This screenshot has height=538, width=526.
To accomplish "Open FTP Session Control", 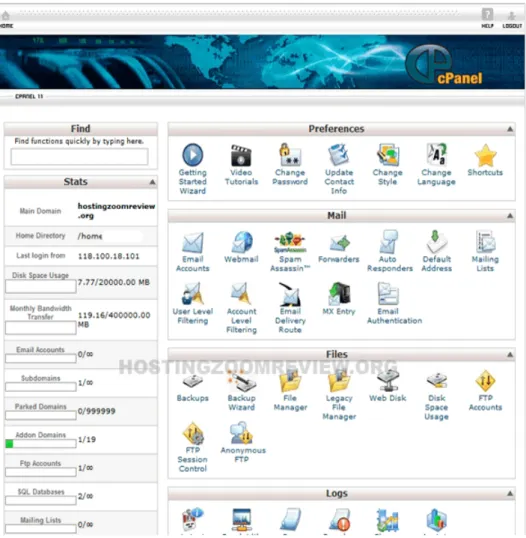I will [193, 433].
